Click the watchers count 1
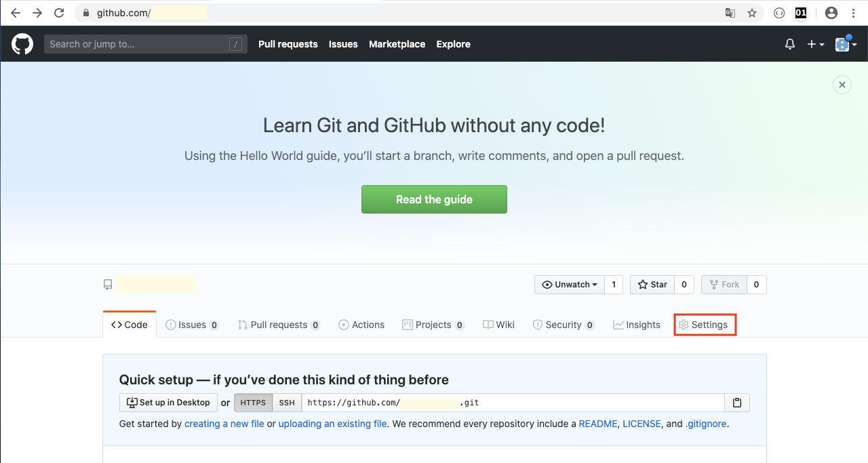The width and height of the screenshot is (868, 463). [x=614, y=285]
